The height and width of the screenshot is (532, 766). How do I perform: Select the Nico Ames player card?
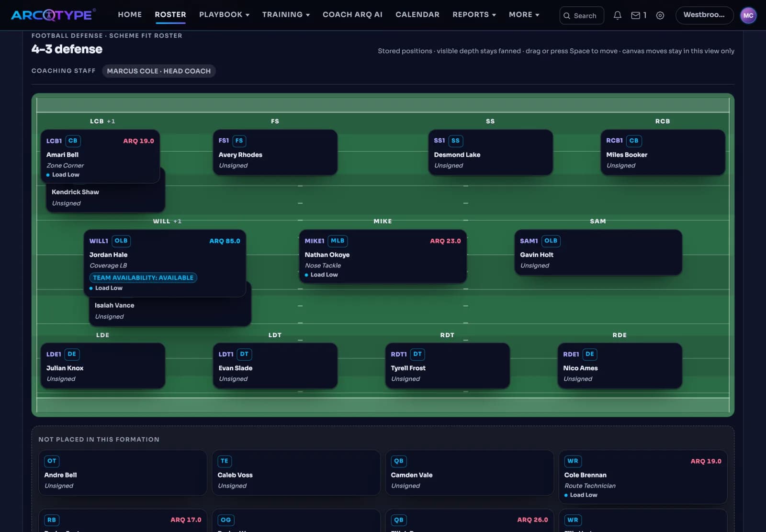[620, 366]
